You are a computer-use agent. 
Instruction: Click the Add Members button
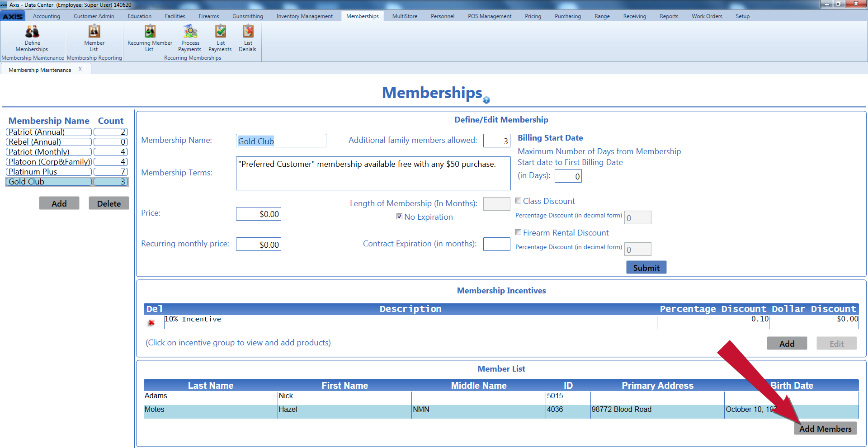826,429
